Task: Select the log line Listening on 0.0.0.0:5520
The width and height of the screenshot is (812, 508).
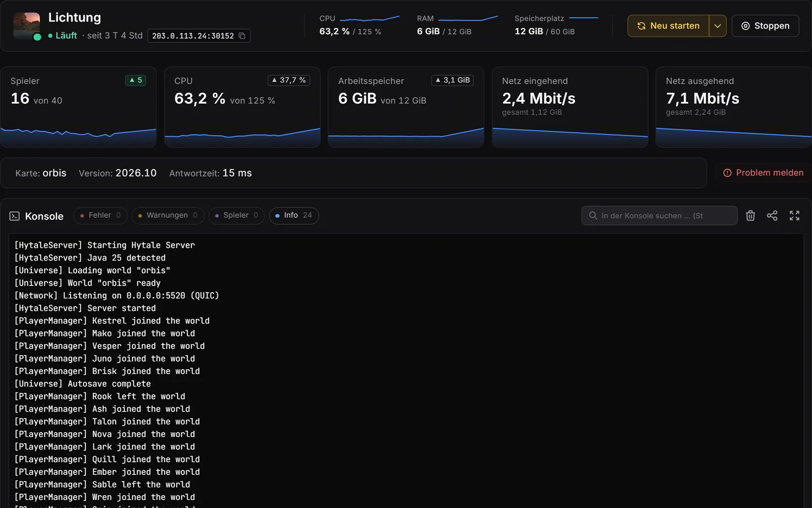Action: (x=117, y=296)
